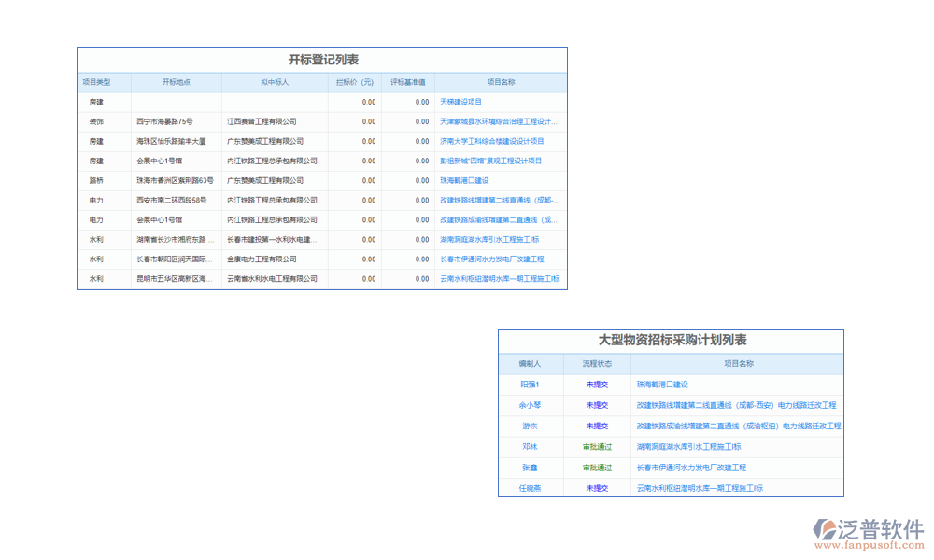Click the 流程状态 column header
This screenshot has width=934, height=560.
pos(597,363)
